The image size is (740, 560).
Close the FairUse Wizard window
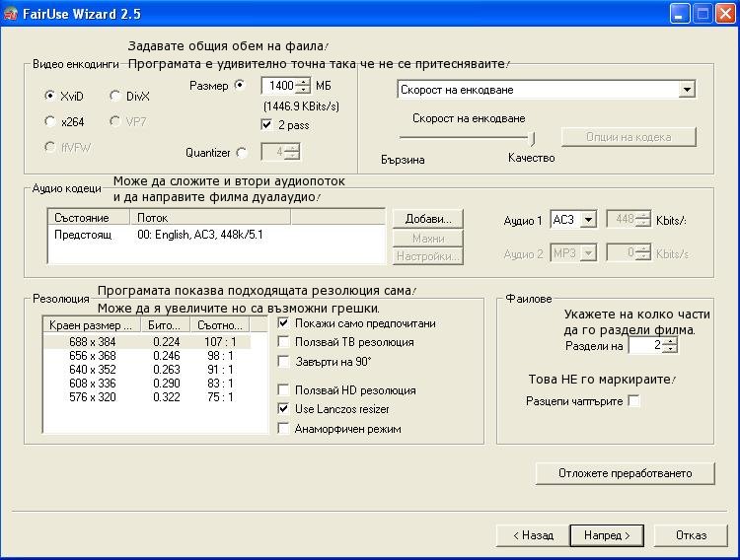point(725,14)
